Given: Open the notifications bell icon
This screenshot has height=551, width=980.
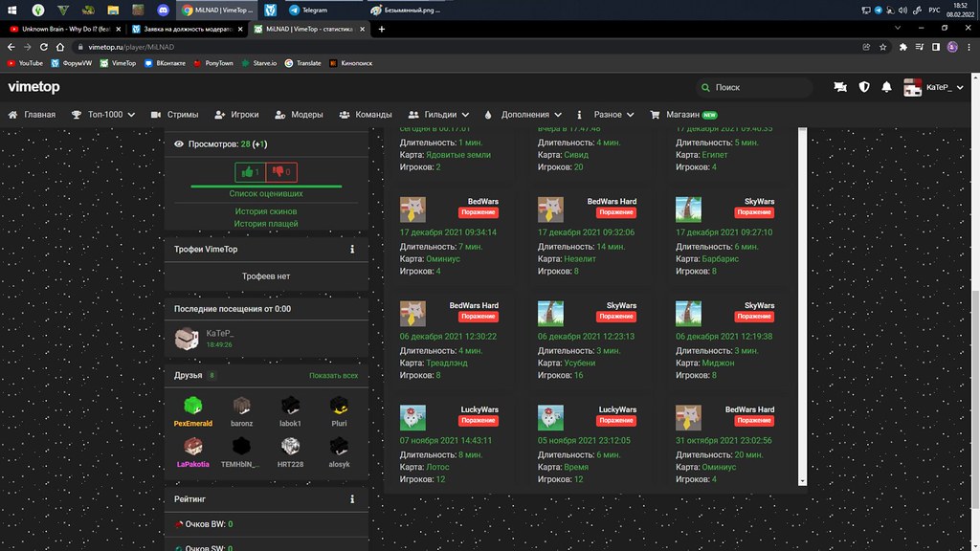Looking at the screenshot, I should pyautogui.click(x=887, y=87).
